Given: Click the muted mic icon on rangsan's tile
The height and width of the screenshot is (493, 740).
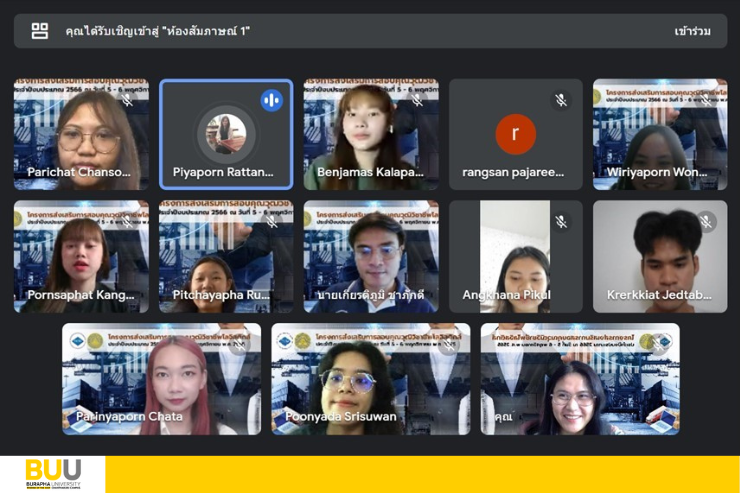Looking at the screenshot, I should point(561,100).
